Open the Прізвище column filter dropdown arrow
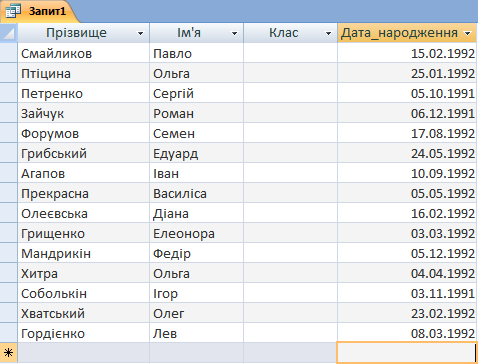478x364 pixels. [x=141, y=33]
